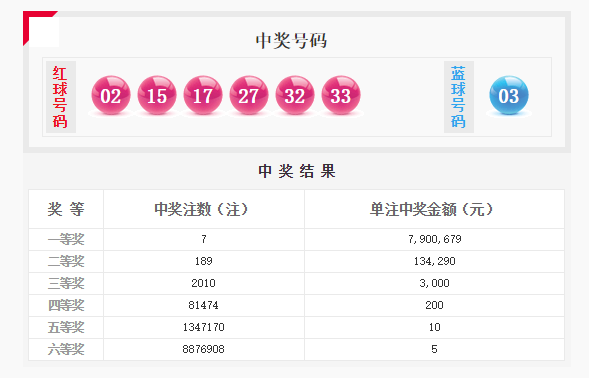Click red ball number 32
The width and height of the screenshot is (589, 378).
[x=295, y=95]
